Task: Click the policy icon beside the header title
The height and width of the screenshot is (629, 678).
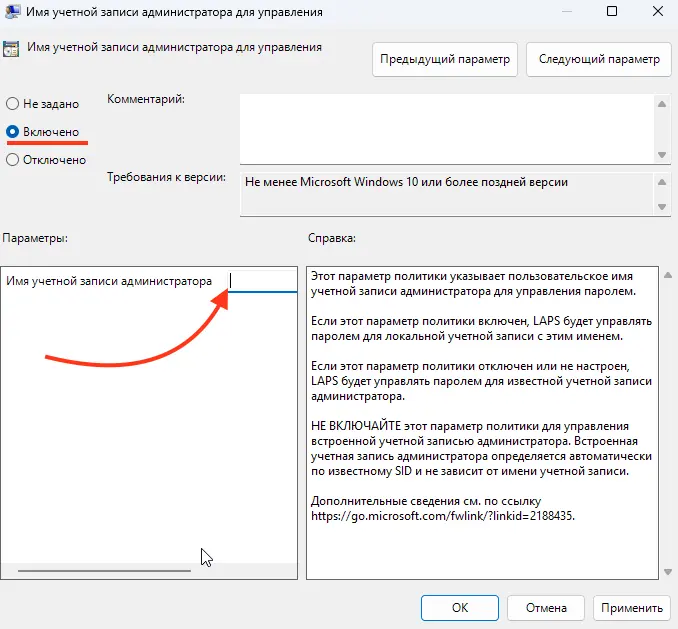Action: [11, 49]
